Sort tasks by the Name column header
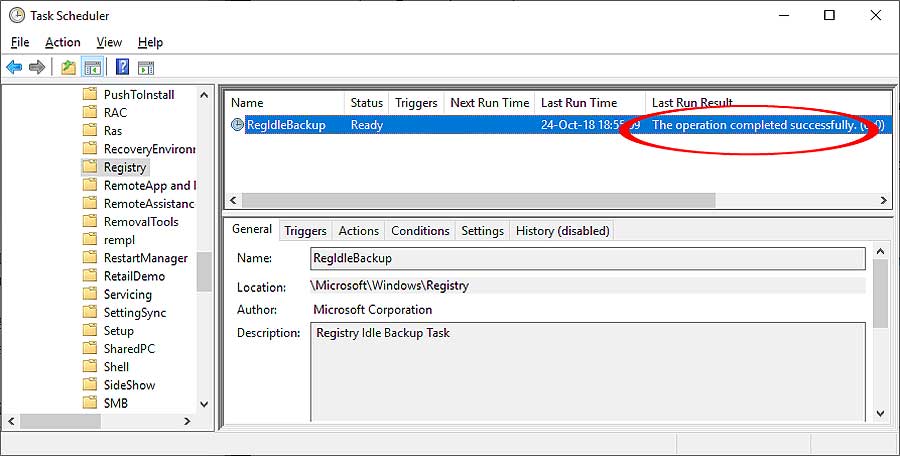 point(285,103)
